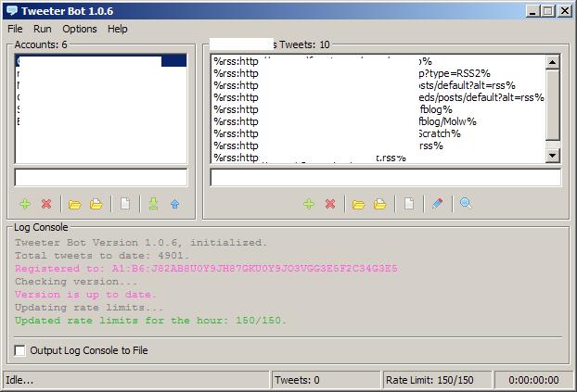The height and width of the screenshot is (392, 577).
Task: Click log line 'Version is up to date.'
Action: (85, 295)
